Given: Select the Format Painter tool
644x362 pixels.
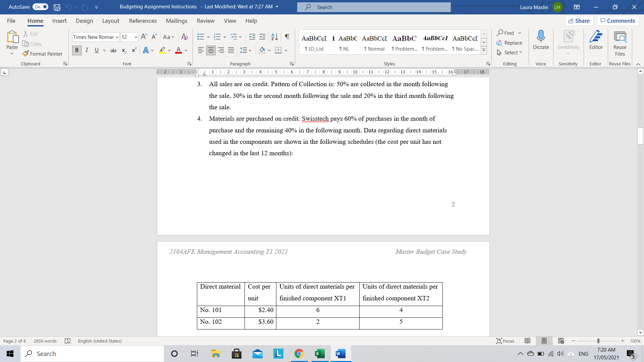Looking at the screenshot, I should tap(43, 54).
